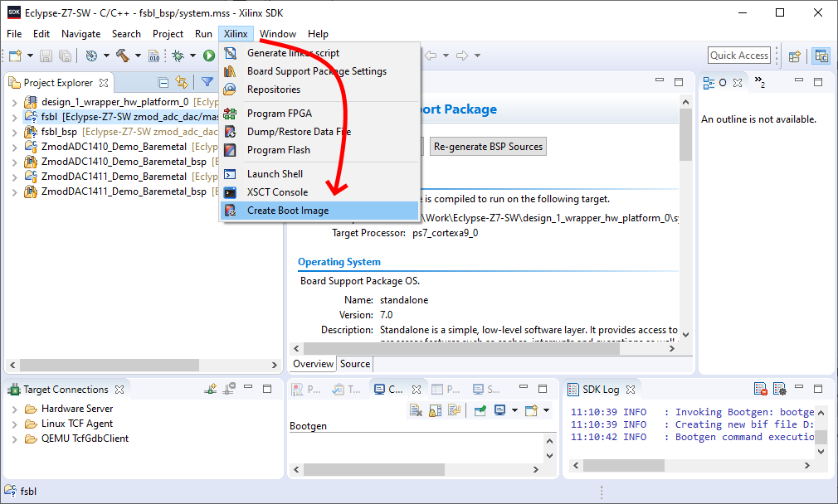The height and width of the screenshot is (504, 838).
Task: Close the SDK Log view tab
Action: coord(631,390)
